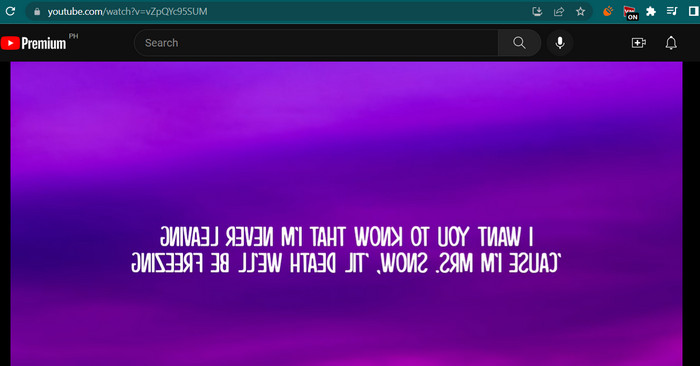Click the youtube.com URL in address bar

(127, 12)
